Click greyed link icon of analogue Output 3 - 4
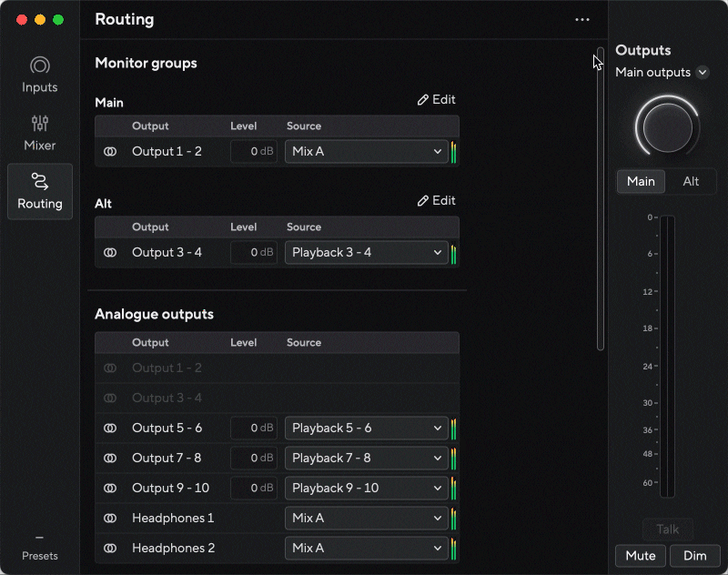This screenshot has width=728, height=575. 110,398
